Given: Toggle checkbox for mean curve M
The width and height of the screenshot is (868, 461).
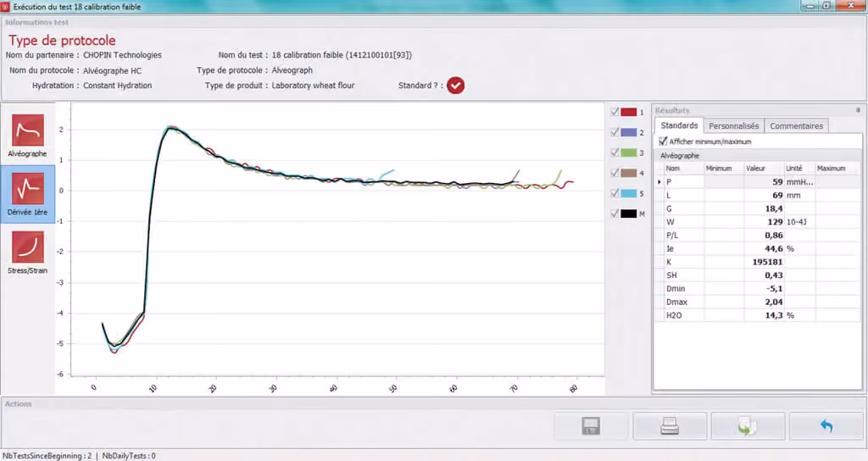Looking at the screenshot, I should pyautogui.click(x=615, y=213).
